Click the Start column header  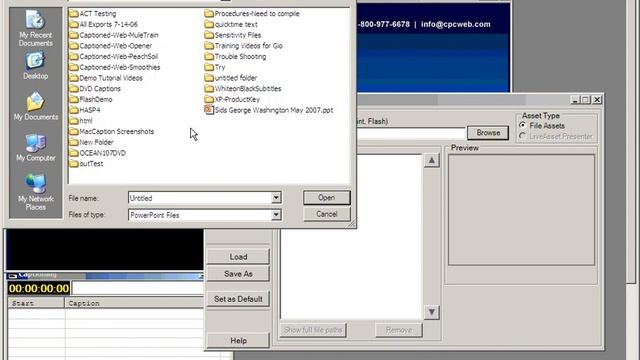pos(36,303)
